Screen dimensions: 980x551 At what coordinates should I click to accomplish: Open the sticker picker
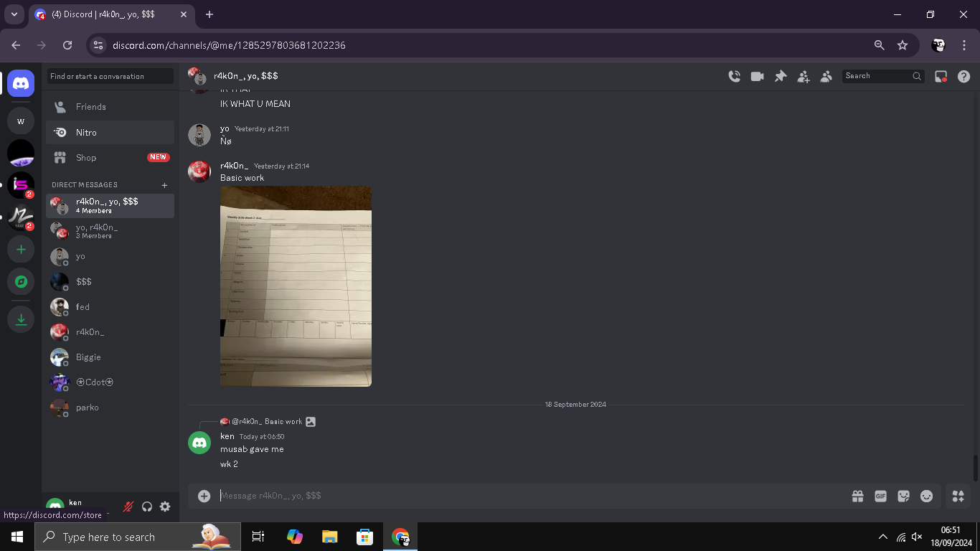click(904, 496)
